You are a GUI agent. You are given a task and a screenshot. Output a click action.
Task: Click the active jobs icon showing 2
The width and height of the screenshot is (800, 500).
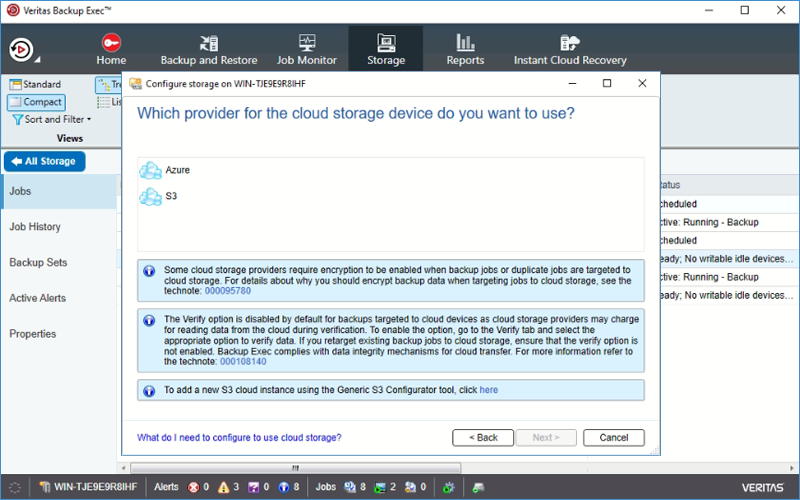tap(380, 487)
